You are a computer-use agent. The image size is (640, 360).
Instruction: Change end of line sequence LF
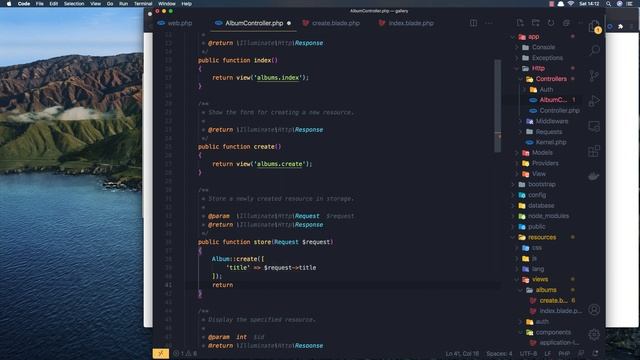[547, 353]
